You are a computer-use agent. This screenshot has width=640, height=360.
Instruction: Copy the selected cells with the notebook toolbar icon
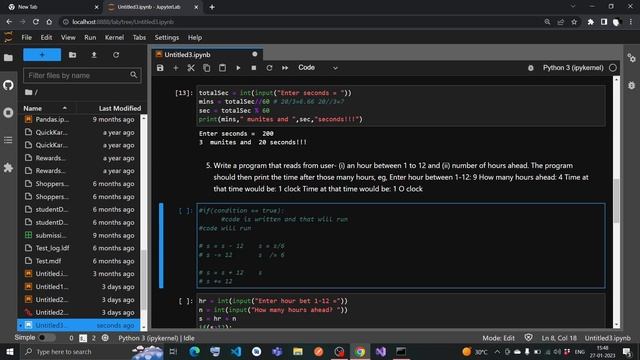tap(207, 68)
